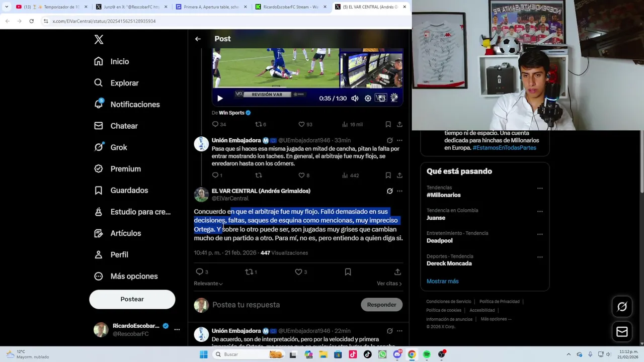This screenshot has height=362, width=644.
Task: Open Ver citas link
Action: point(389,284)
